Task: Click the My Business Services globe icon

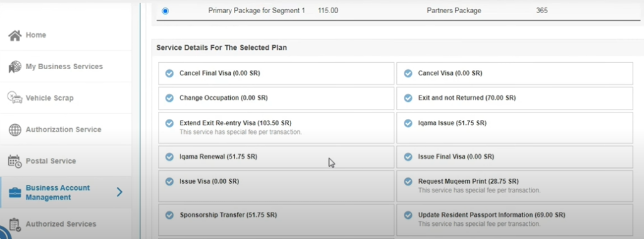Action: [x=15, y=67]
